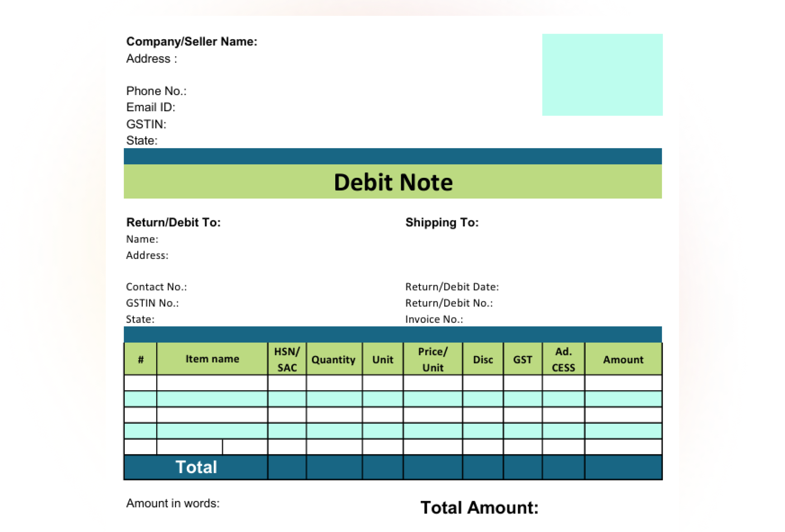
Task: Select the 'Return/Debit To:' heading
Action: click(173, 222)
